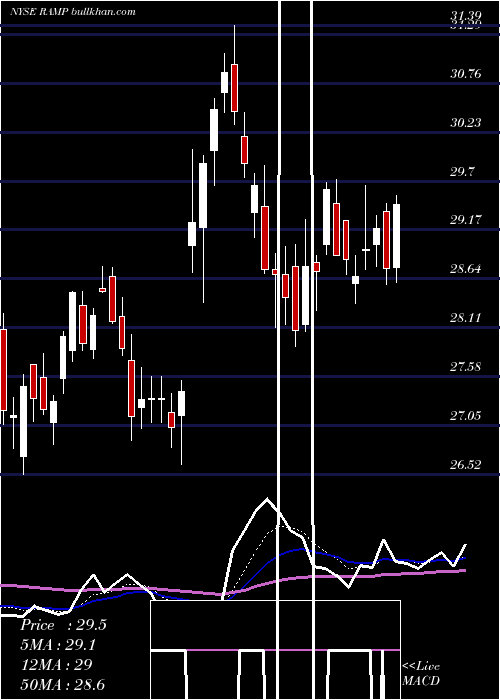Click the NYSE RAMP bullkhan.com title text
500x700 pixels.
(x=73, y=12)
